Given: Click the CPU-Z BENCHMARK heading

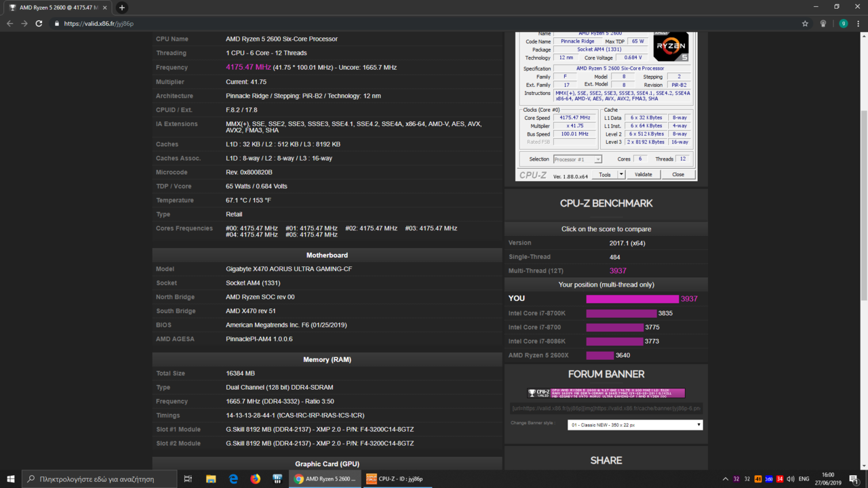Looking at the screenshot, I should click(606, 203).
